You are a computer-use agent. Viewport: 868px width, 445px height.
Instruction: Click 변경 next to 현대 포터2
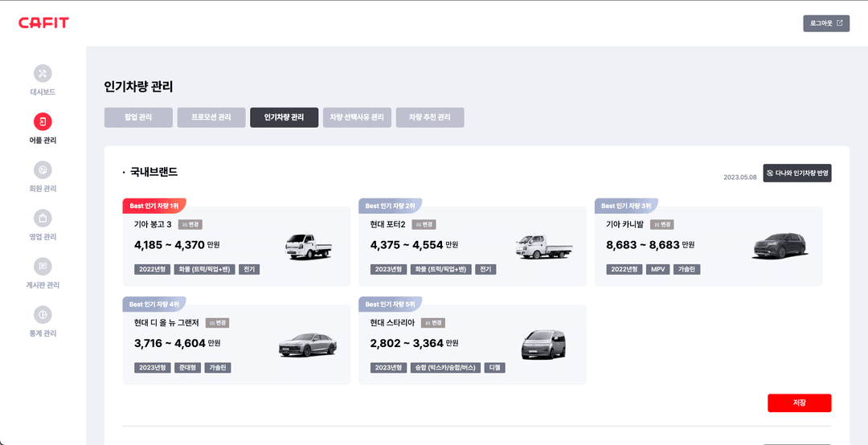424,224
